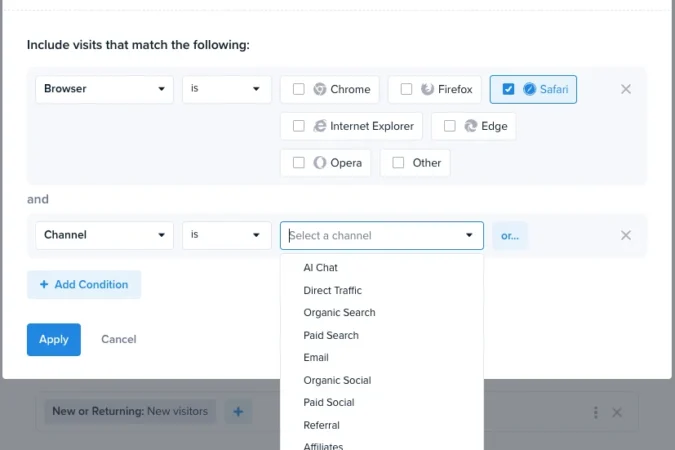Click the Safari compass icon
675x450 pixels.
(x=529, y=89)
